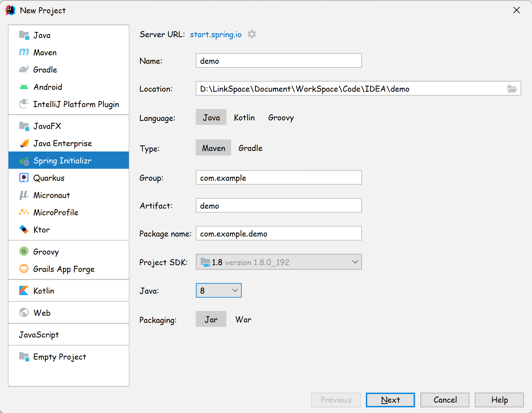Screen dimensions: 532x413
Task: Open the Empty Project category
Action: click(59, 357)
